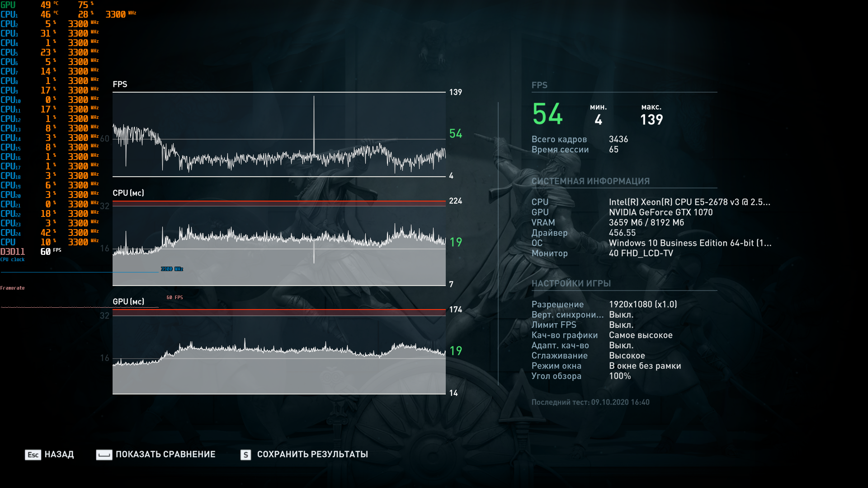Click the СИСТЕМНАЯ ИНФОРМАЦИЯ section header
The image size is (868, 488).
(x=590, y=181)
